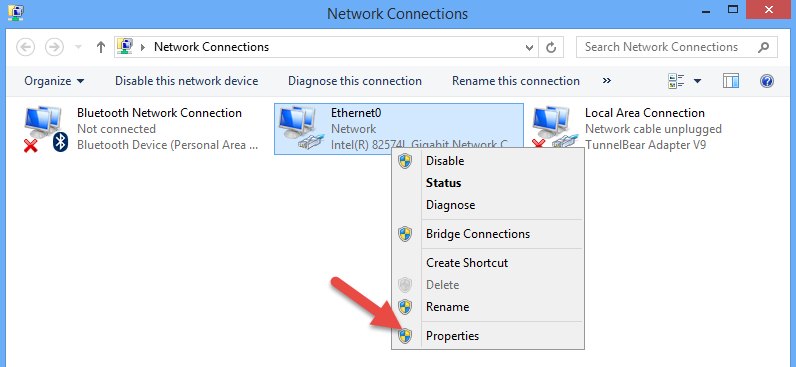Click the Back navigation arrow

point(26,47)
